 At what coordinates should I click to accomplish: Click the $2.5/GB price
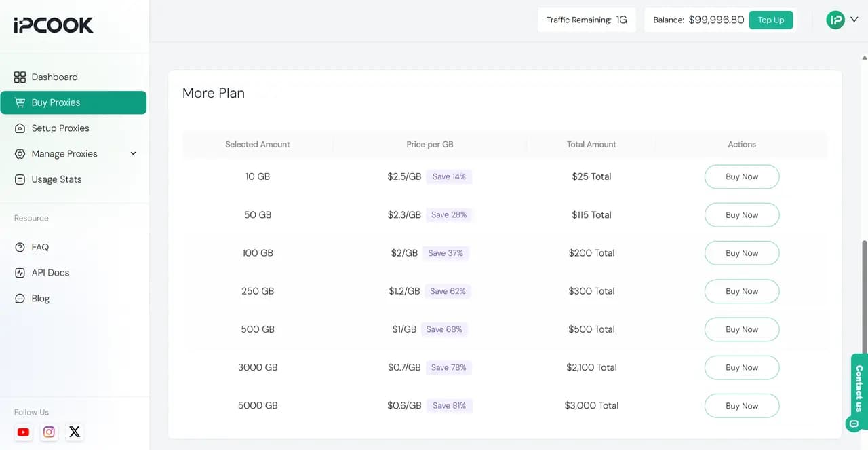[x=404, y=176]
